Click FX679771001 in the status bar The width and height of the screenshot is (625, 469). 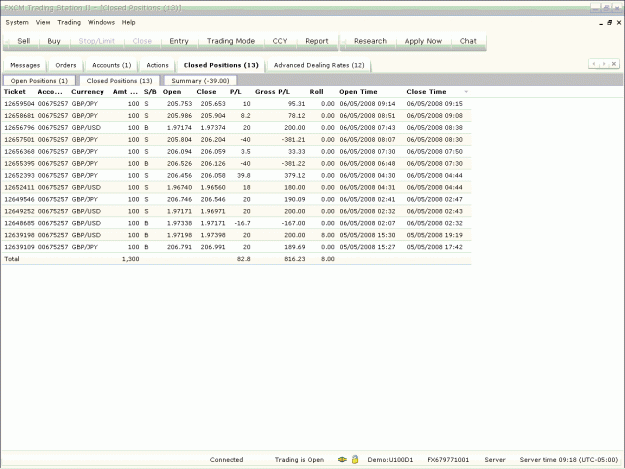pos(448,460)
